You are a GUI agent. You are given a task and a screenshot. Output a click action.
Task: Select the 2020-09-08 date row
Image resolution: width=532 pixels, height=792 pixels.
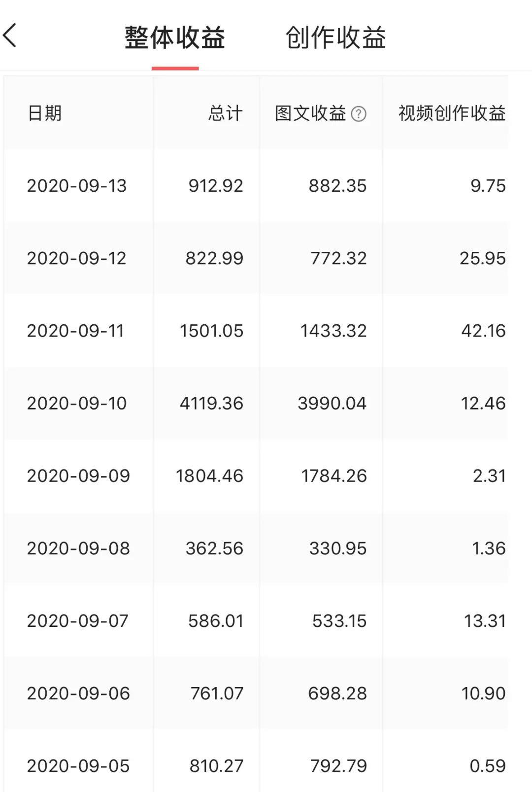(x=78, y=548)
